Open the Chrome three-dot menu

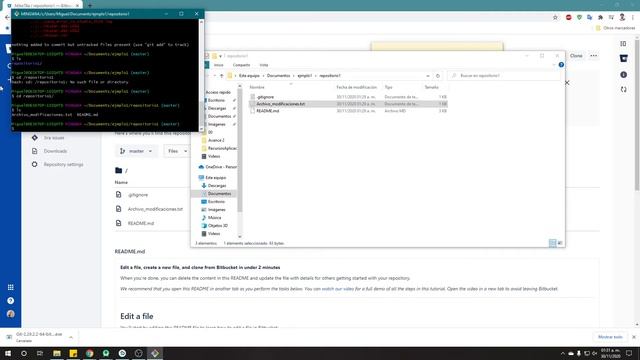633,18
